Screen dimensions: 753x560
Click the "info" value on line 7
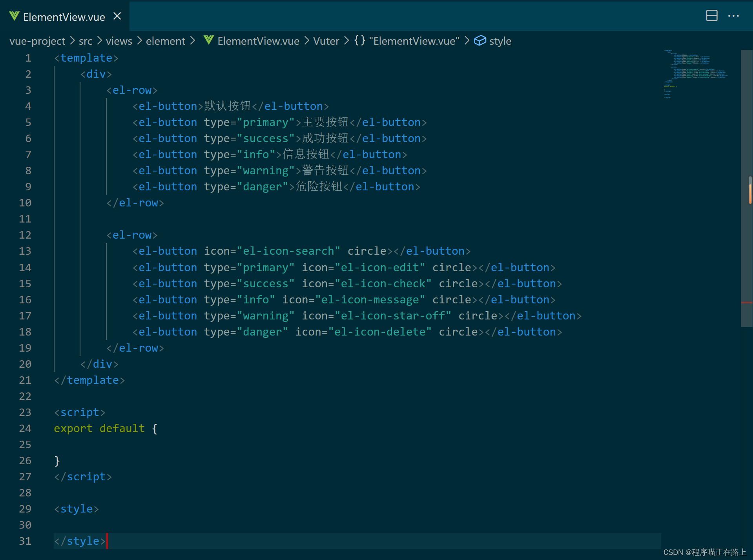tap(256, 155)
